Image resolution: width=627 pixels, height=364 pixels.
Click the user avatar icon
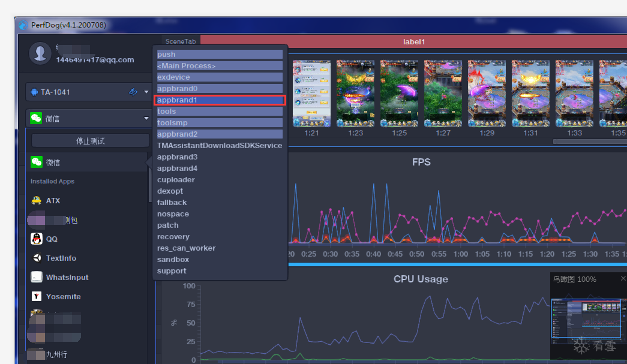click(x=40, y=53)
